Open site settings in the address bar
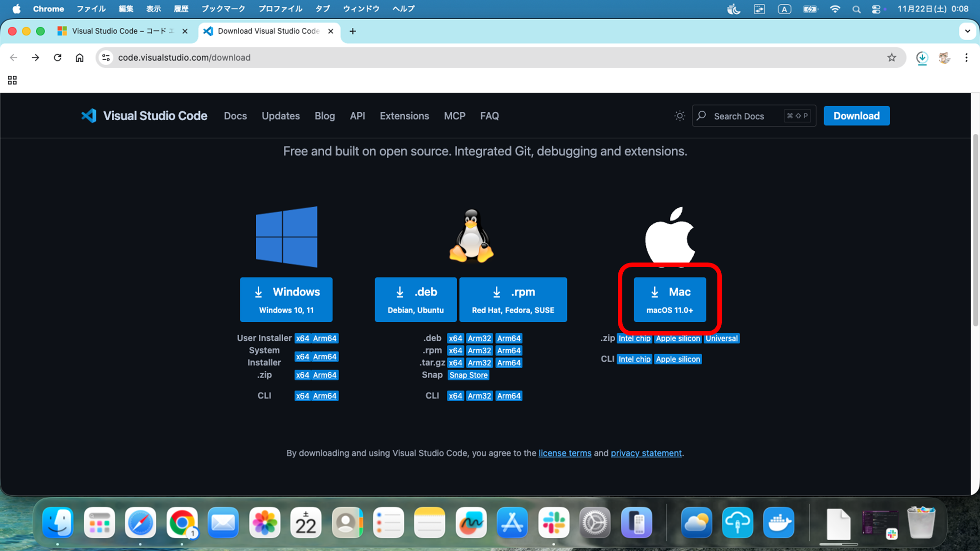 [x=106, y=57]
